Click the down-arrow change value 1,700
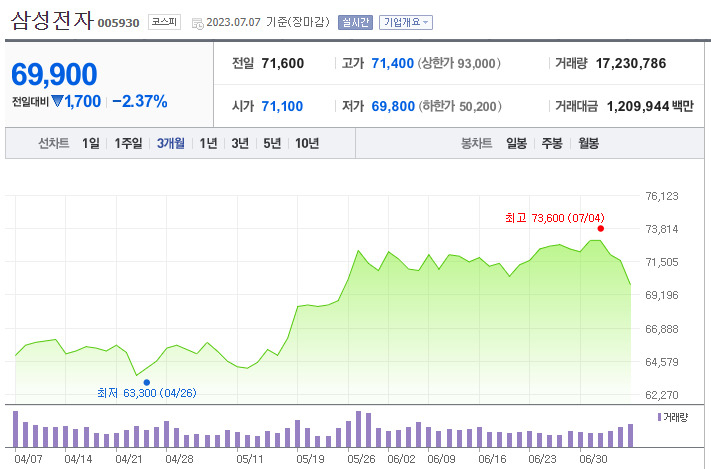 click(x=76, y=101)
